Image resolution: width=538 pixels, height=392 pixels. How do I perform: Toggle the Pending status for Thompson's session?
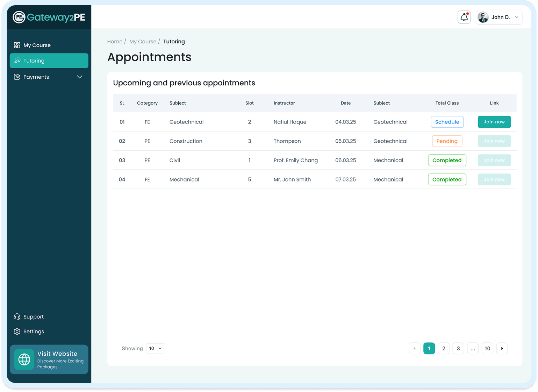tap(447, 141)
